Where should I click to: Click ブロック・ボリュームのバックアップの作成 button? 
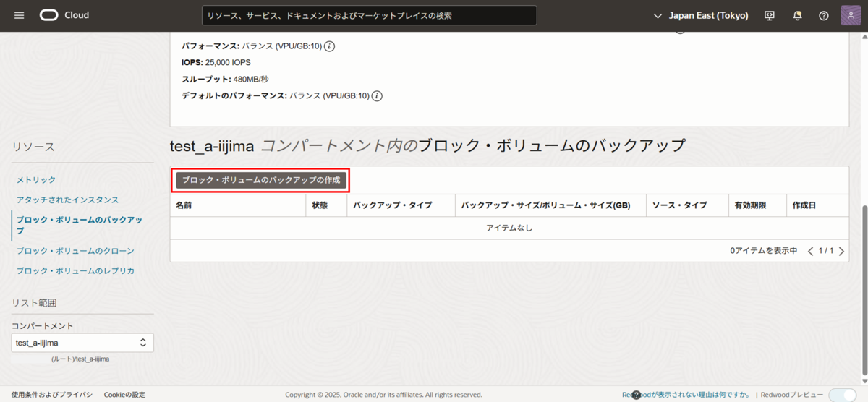[x=261, y=180]
